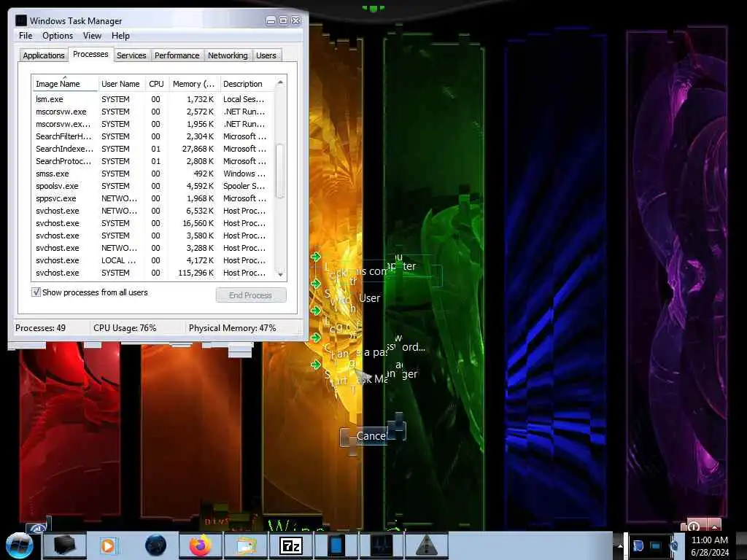Image resolution: width=747 pixels, height=560 pixels.
Task: Click the volume speaker tray icon
Action: pos(674,545)
